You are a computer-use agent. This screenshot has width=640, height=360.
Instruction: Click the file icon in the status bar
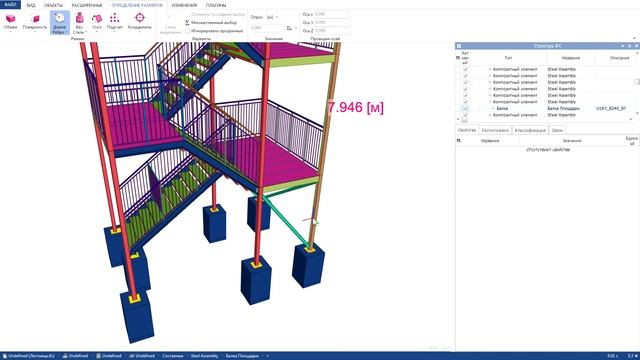[4, 356]
